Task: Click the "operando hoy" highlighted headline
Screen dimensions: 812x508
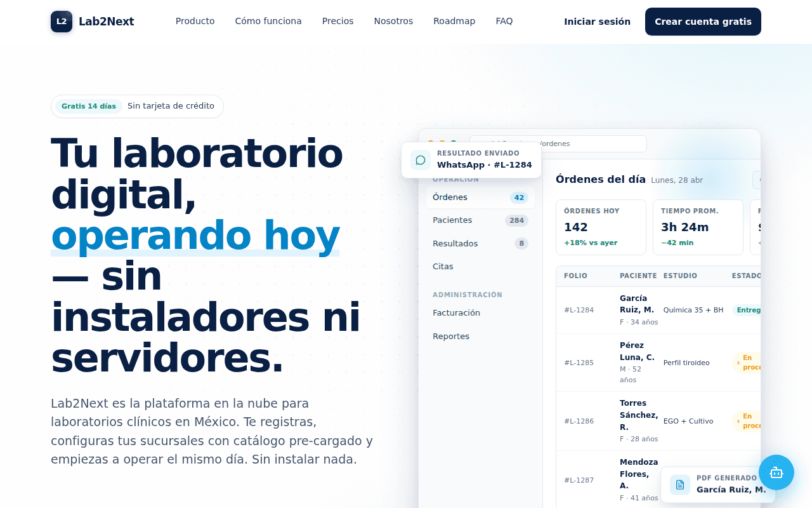Action: pyautogui.click(x=195, y=236)
